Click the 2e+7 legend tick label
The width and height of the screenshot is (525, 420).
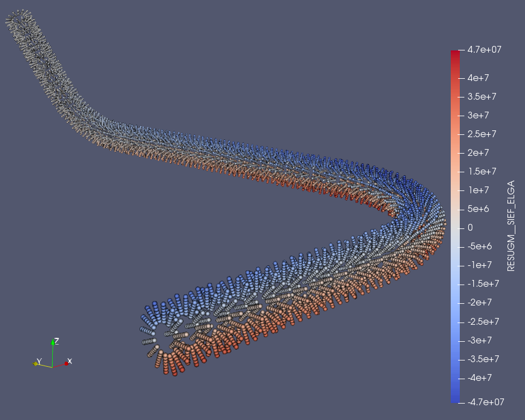point(479,152)
